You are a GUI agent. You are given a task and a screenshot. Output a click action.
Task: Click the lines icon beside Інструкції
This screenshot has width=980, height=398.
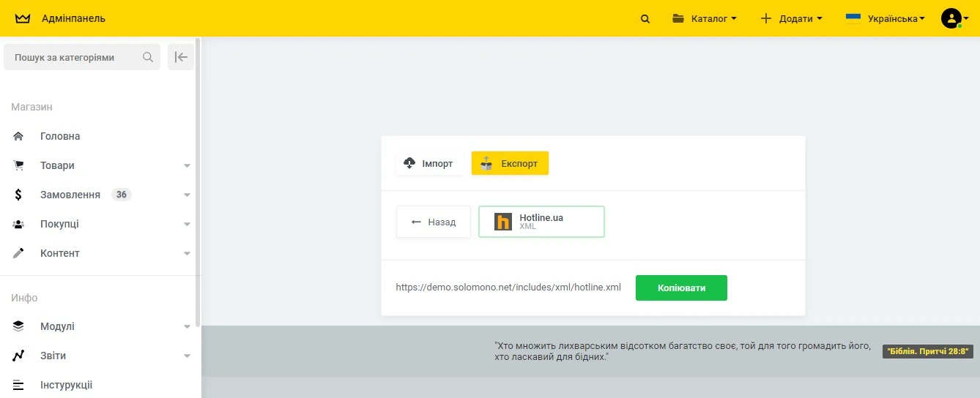click(x=18, y=385)
